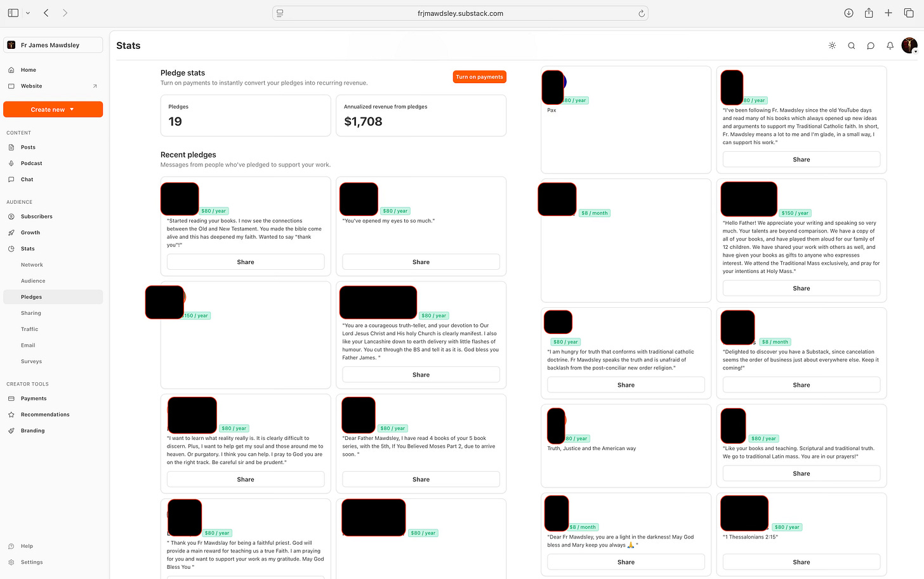Open Branding under Creator Tools
924x579 pixels.
pyautogui.click(x=53, y=430)
